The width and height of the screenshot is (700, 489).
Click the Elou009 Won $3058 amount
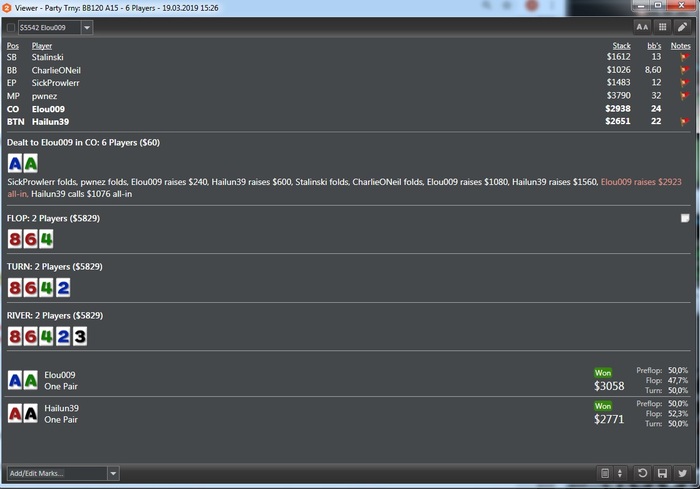(609, 386)
